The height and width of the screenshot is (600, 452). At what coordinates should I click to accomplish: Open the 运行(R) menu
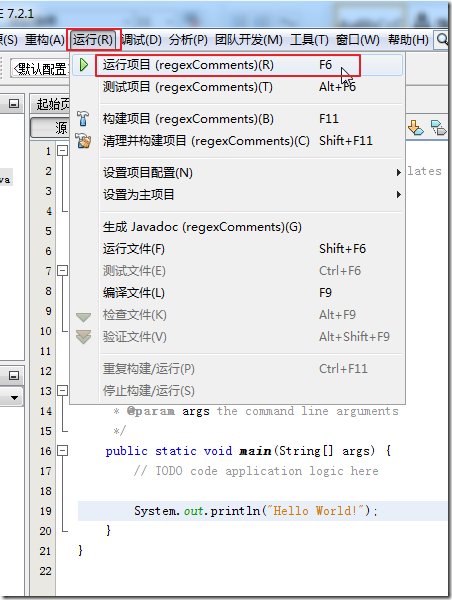tap(93, 40)
